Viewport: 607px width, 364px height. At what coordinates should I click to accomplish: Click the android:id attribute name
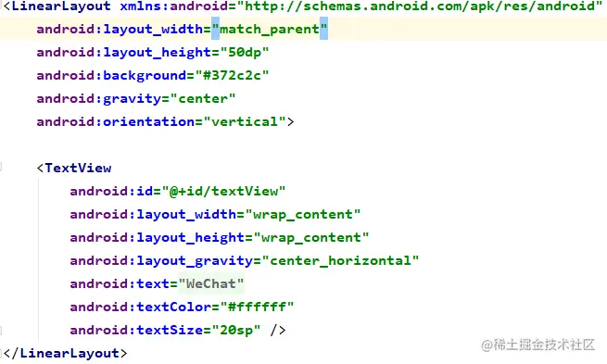111,192
